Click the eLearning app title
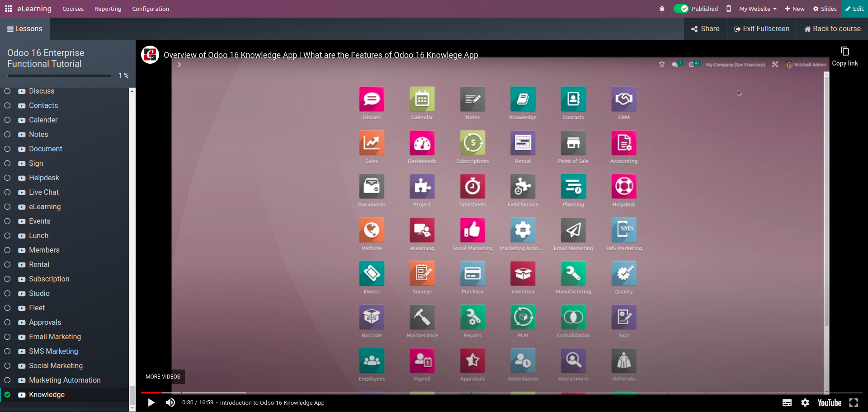Viewport: 868px width, 412px height. (x=34, y=9)
